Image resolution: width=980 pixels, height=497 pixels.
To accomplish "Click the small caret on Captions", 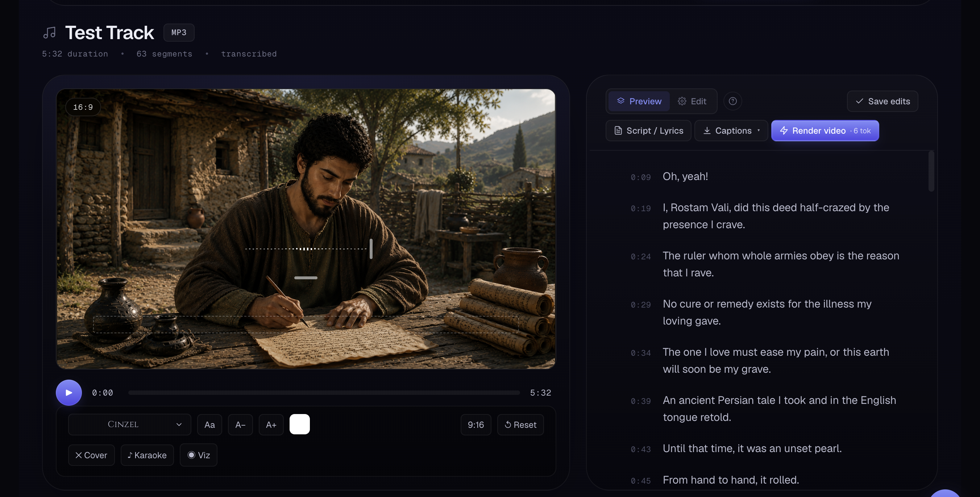I will point(759,130).
